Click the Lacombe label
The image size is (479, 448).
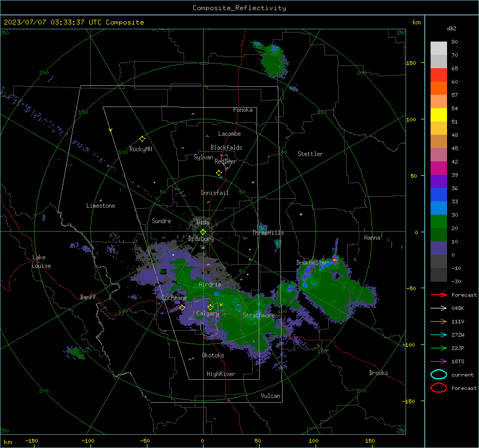pos(229,134)
